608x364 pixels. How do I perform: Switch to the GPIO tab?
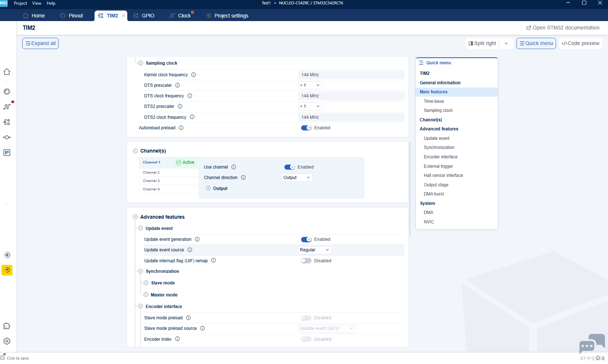click(144, 16)
